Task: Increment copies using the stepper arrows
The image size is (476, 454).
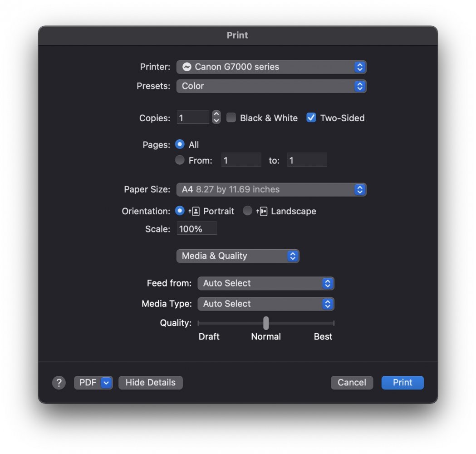Action: [x=216, y=114]
